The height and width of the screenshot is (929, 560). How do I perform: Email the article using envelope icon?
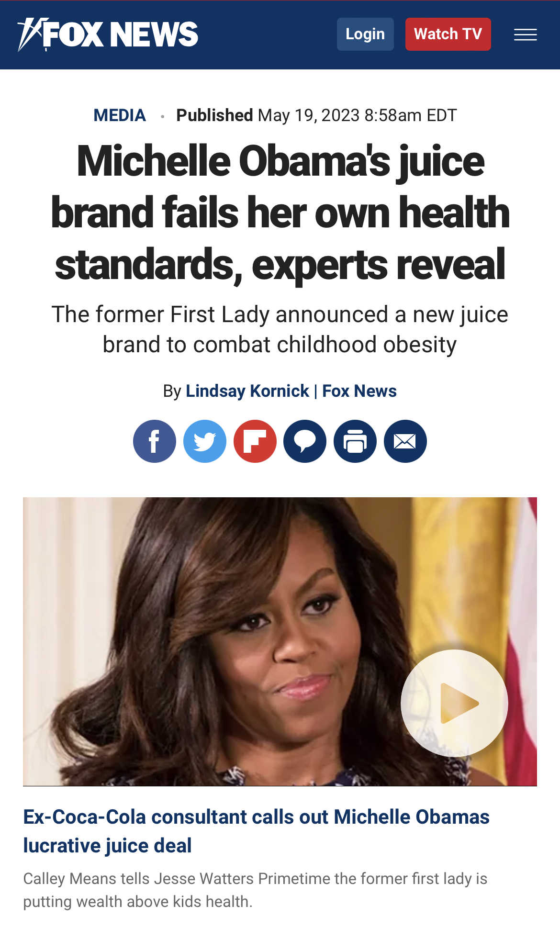(x=405, y=441)
